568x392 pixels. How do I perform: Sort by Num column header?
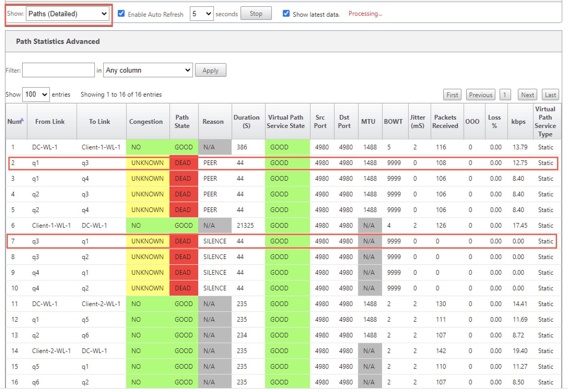[x=16, y=121]
